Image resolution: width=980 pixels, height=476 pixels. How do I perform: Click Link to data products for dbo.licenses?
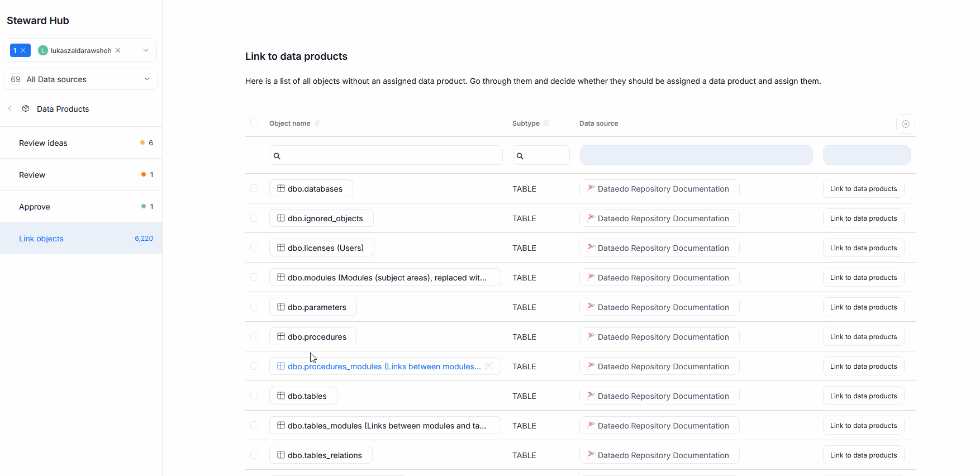coord(863,248)
